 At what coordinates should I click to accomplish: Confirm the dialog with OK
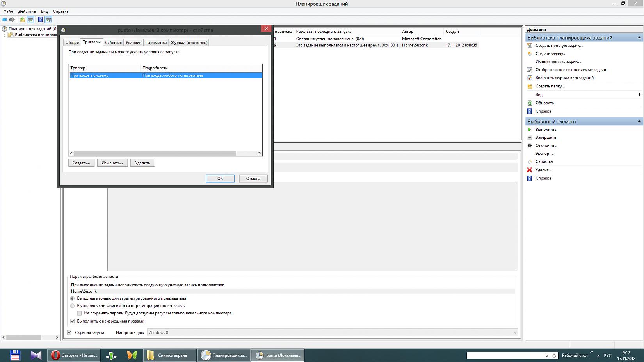[220, 179]
